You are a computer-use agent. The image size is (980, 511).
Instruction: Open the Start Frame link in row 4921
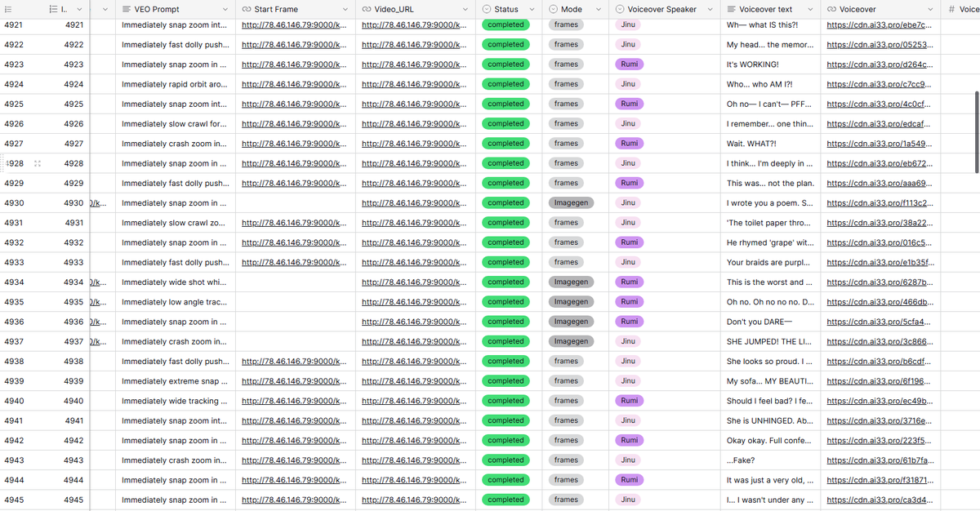(294, 24)
